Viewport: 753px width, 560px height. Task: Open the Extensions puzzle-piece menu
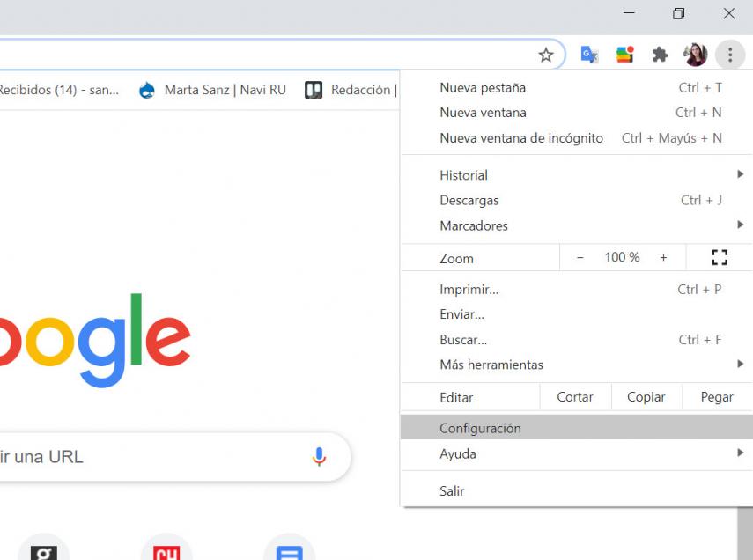pyautogui.click(x=660, y=55)
